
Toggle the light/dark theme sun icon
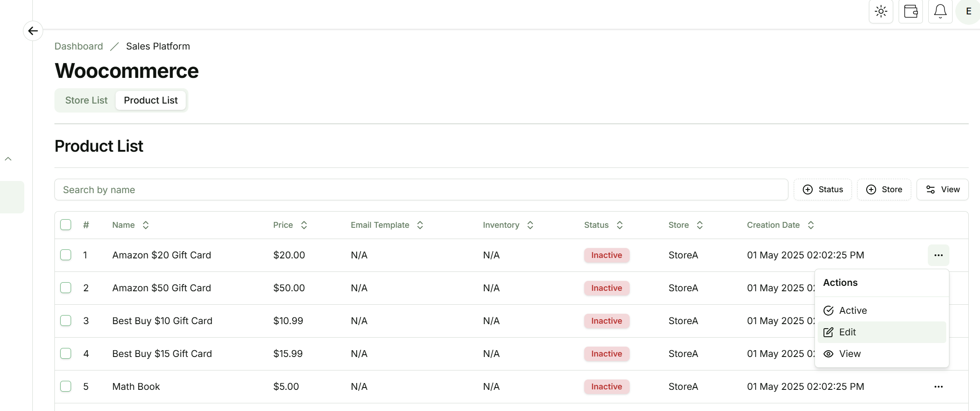(x=881, y=11)
